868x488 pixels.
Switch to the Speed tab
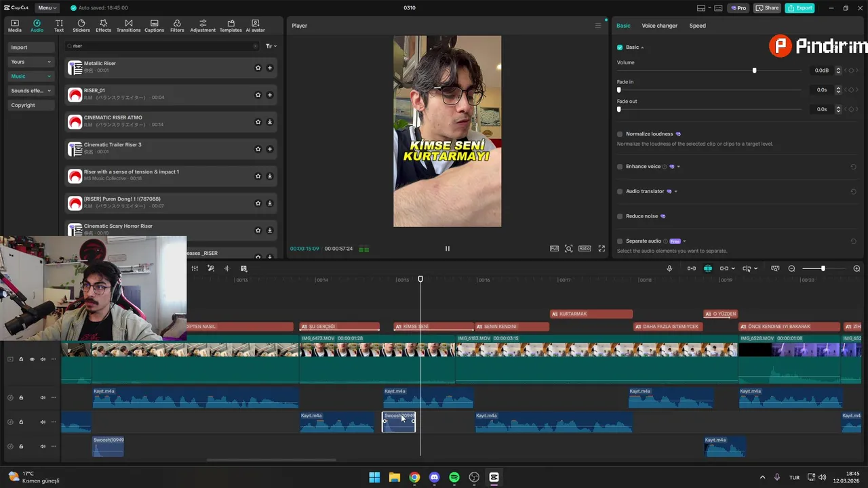[697, 26]
